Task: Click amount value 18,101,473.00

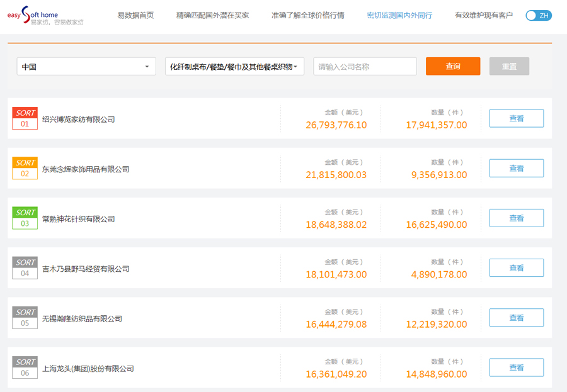Action: pos(336,274)
